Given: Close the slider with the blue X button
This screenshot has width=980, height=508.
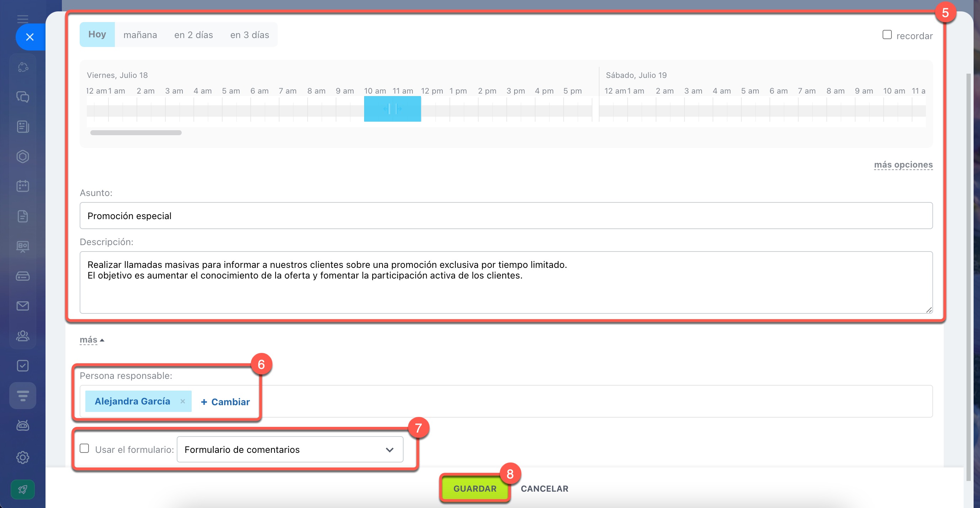Looking at the screenshot, I should [x=30, y=37].
